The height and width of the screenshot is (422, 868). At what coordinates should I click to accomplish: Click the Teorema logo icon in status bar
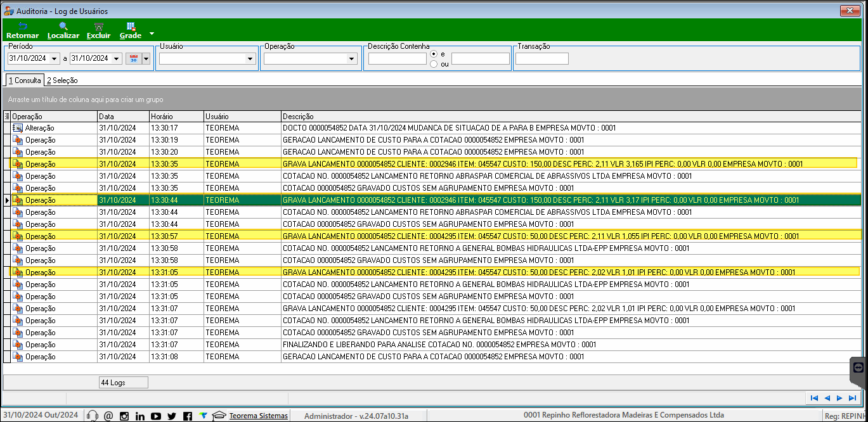click(x=203, y=416)
